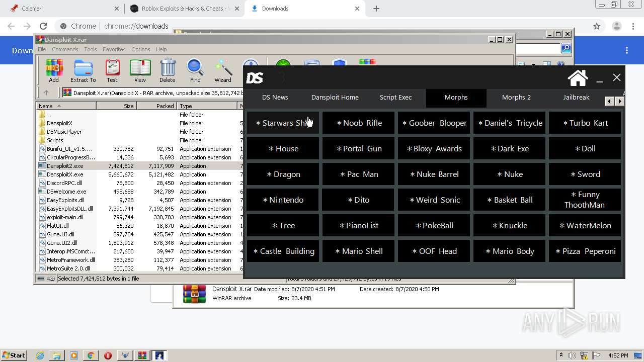Click the Goober Blooper morph button
Image resolution: width=644 pixels, height=362 pixels.
tap(434, 123)
